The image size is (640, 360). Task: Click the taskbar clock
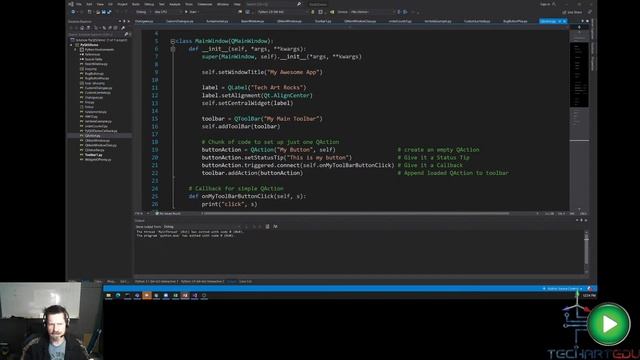click(589, 295)
